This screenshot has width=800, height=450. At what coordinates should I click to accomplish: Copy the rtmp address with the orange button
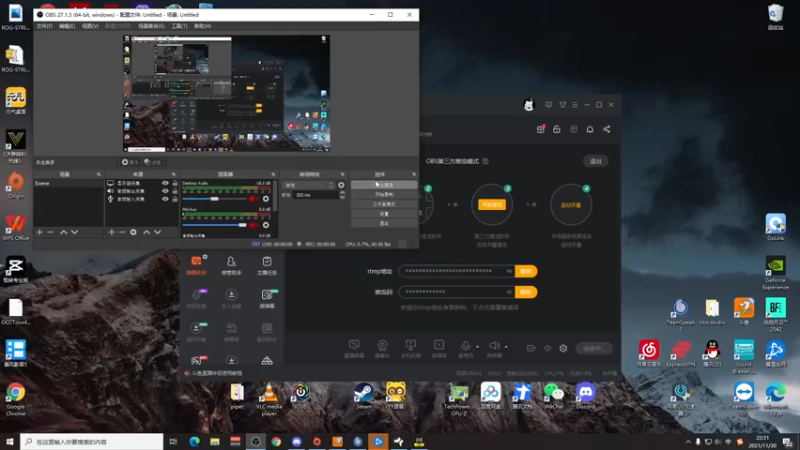[526, 271]
